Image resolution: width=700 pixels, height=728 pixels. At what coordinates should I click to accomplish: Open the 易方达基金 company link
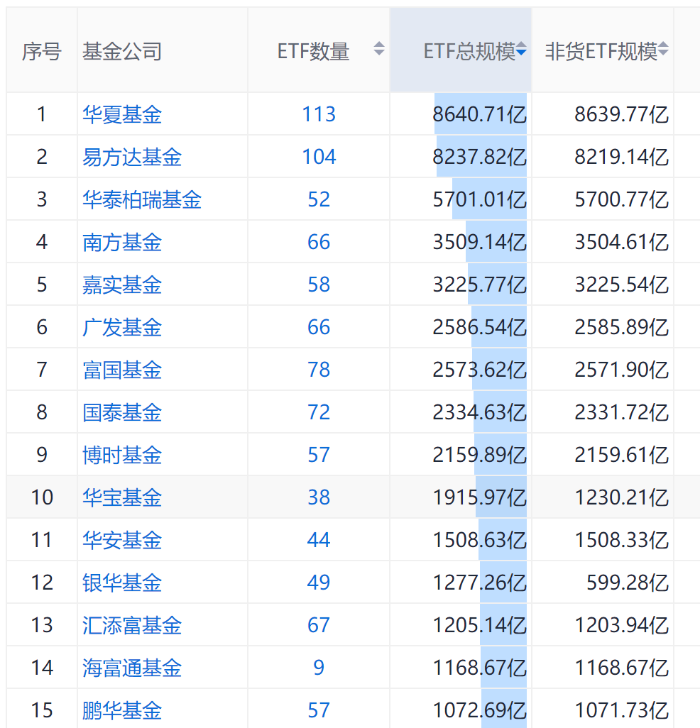[x=132, y=157]
